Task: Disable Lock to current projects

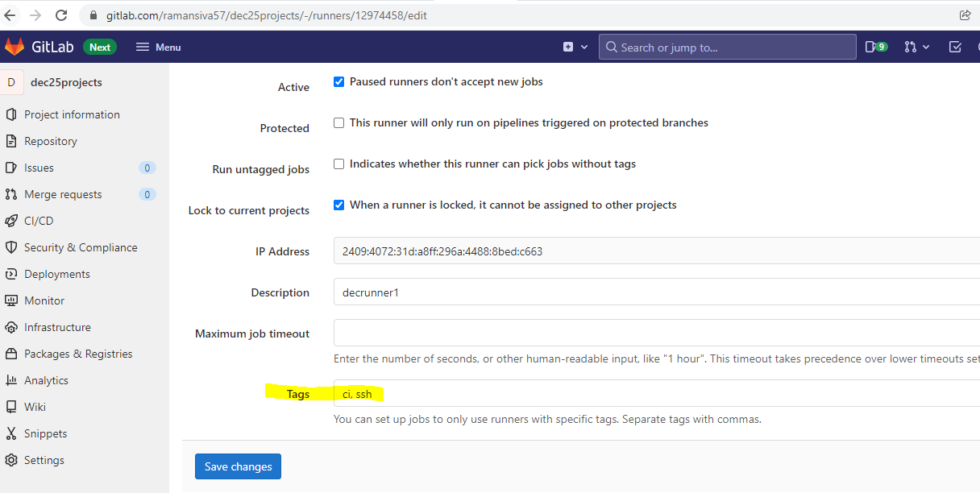Action: pos(338,205)
